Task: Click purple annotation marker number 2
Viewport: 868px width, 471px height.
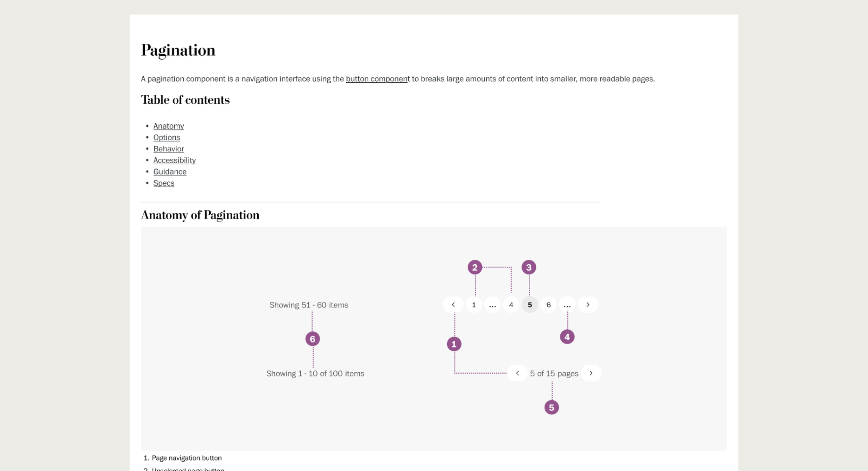Action: 475,267
